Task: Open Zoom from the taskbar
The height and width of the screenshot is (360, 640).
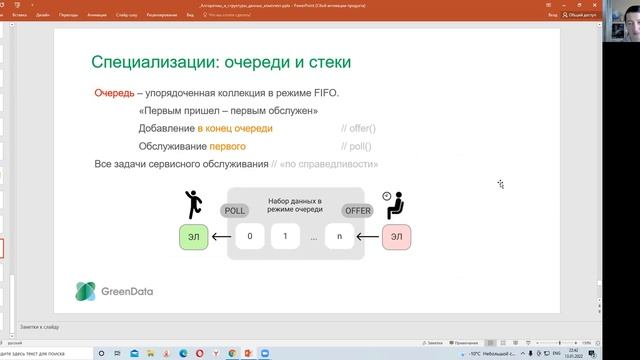Action: [x=264, y=353]
